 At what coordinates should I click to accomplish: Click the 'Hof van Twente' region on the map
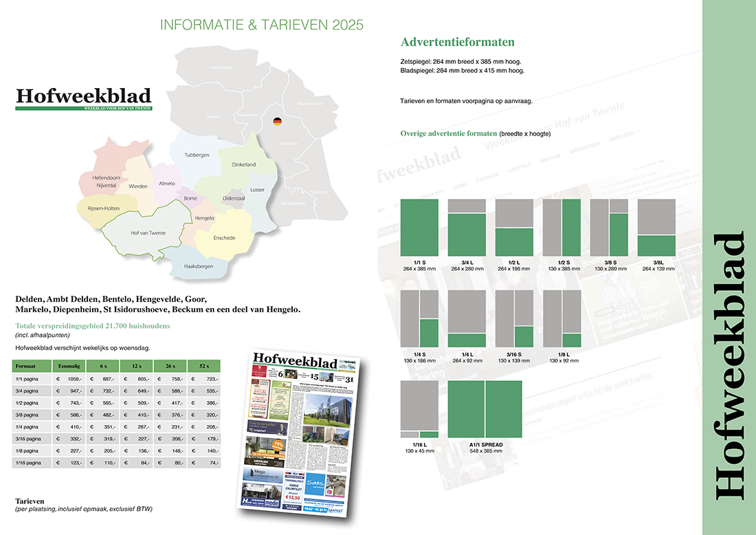pyautogui.click(x=148, y=233)
